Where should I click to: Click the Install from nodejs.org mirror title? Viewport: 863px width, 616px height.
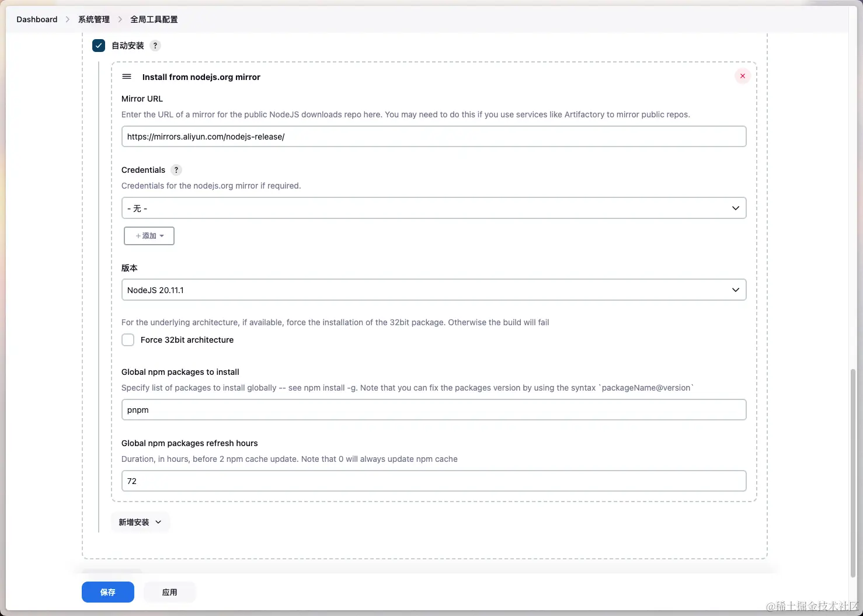(201, 77)
